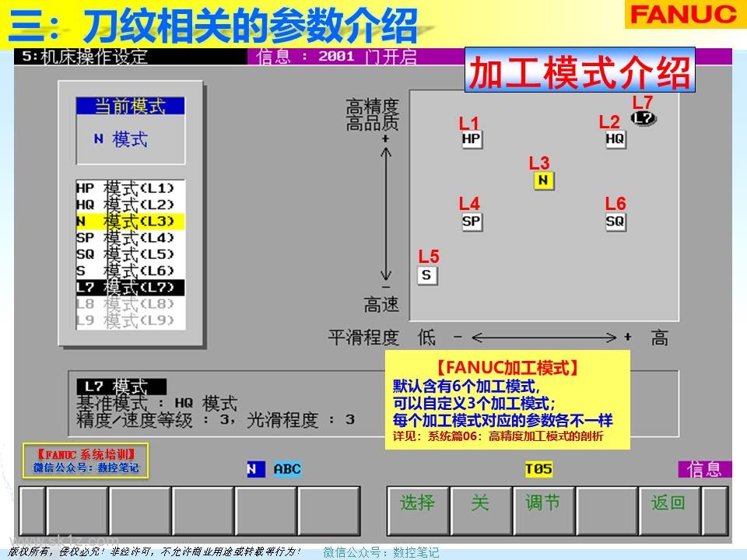Choose the black L7 模式(L7) list row
Viewport: 747px width, 560px height.
coord(130,288)
